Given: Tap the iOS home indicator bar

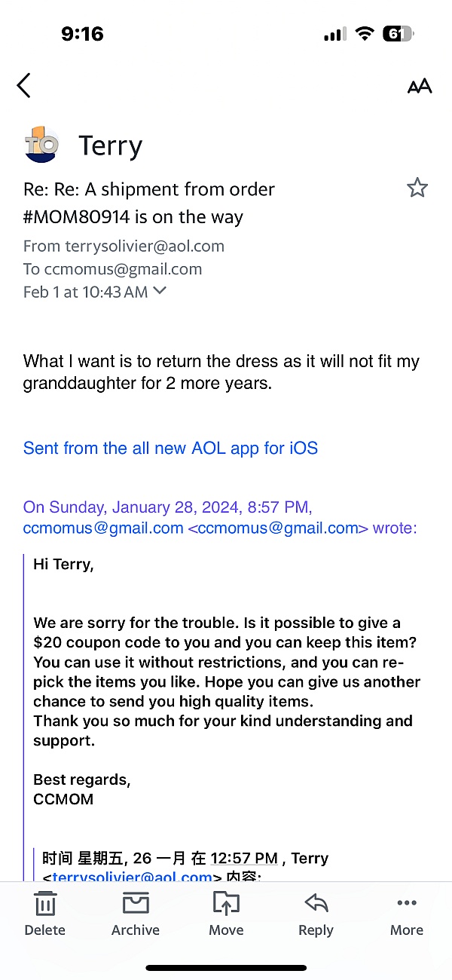Looking at the screenshot, I should coord(226,968).
